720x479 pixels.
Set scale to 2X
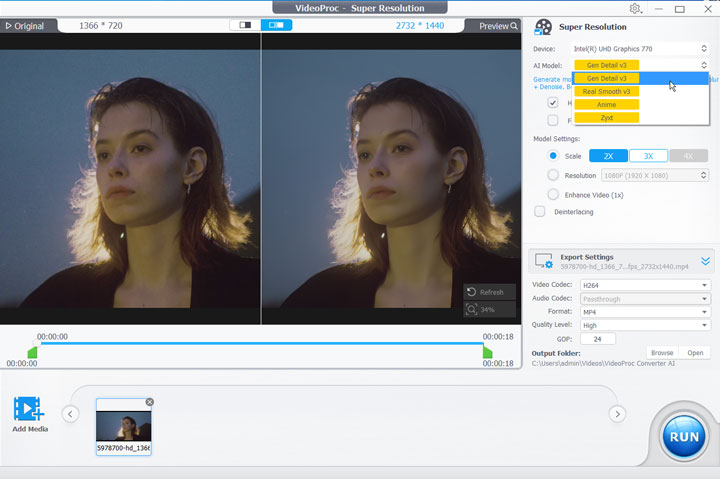(x=608, y=156)
